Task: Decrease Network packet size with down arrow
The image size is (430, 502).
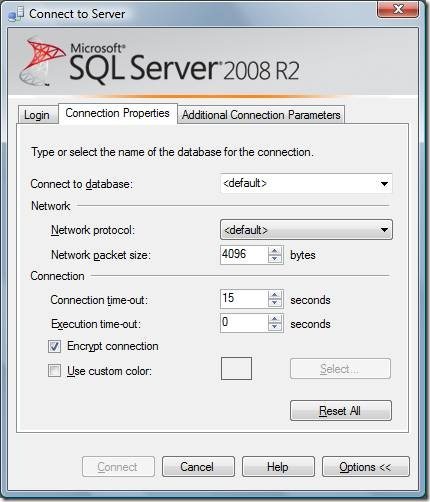Action: coord(275,259)
